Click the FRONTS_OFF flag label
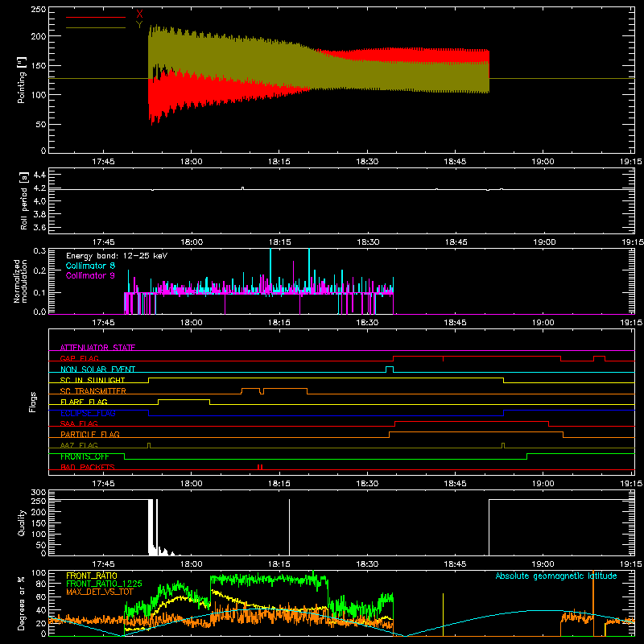 coord(85,456)
